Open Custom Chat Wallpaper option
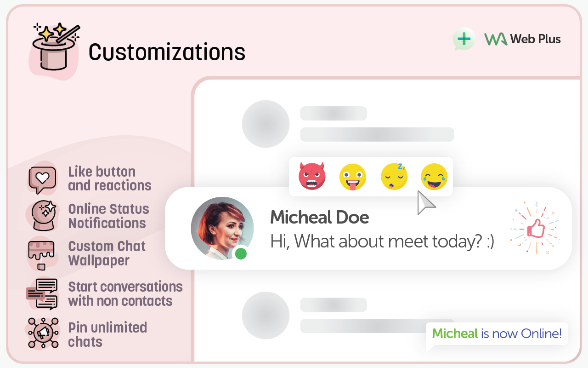 (x=107, y=253)
